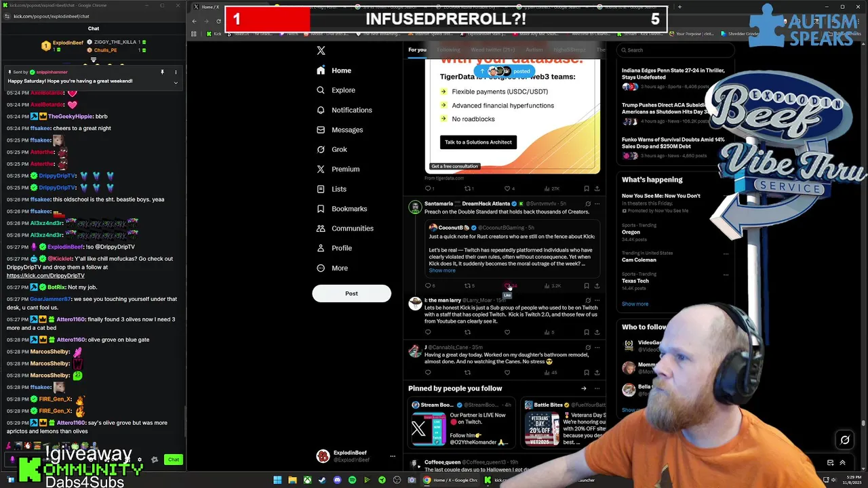Click the X Search input field

point(675,50)
